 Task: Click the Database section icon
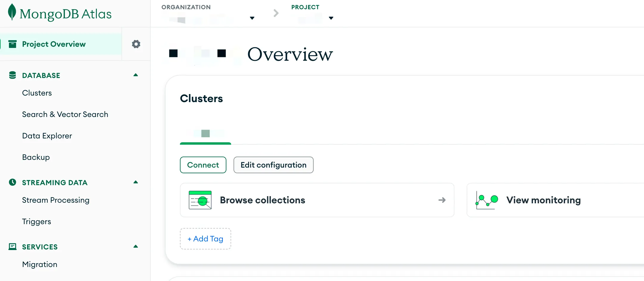12,75
